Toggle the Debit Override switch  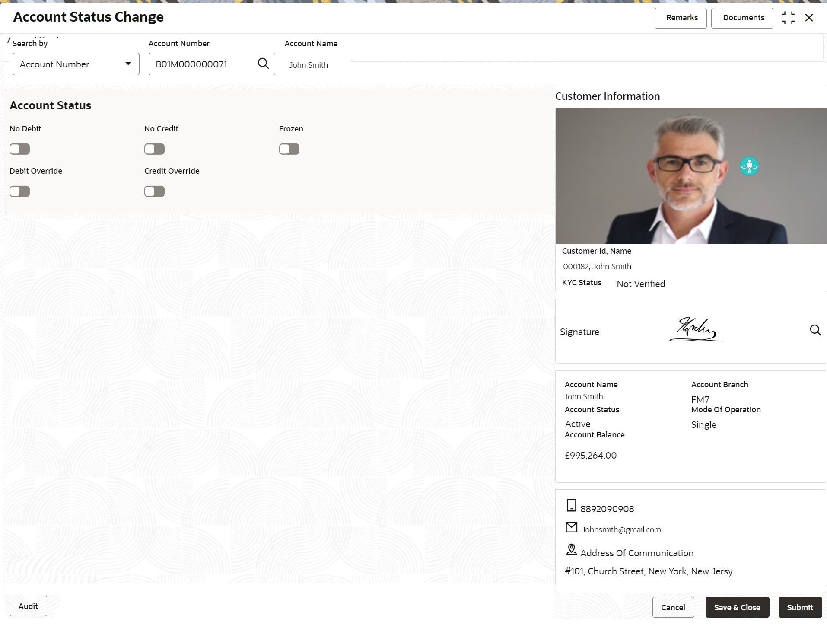pos(20,191)
